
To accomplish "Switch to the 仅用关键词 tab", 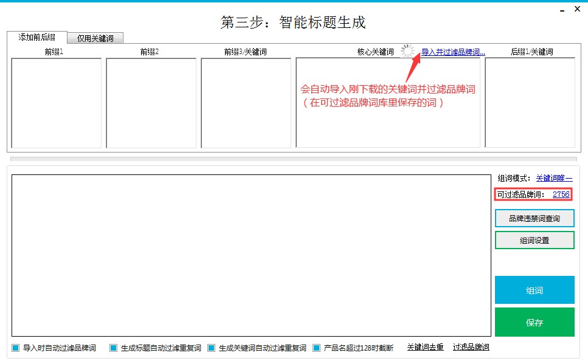I will click(95, 38).
